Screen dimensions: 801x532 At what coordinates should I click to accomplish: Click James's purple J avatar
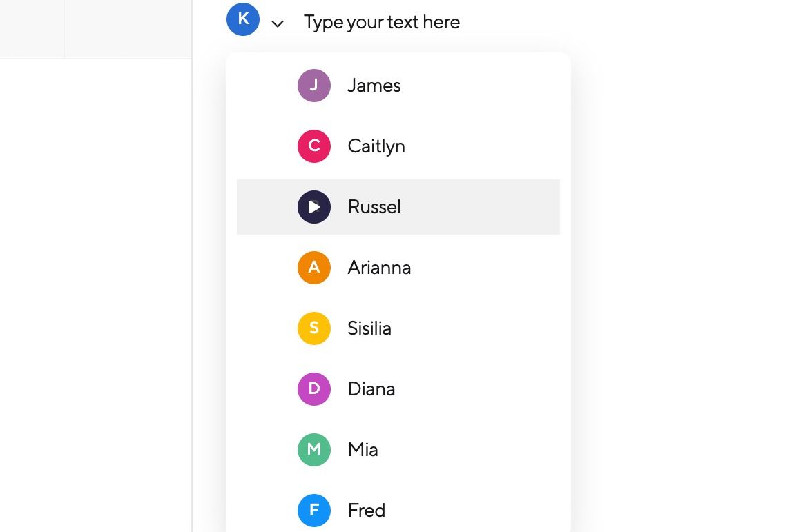pyautogui.click(x=314, y=86)
